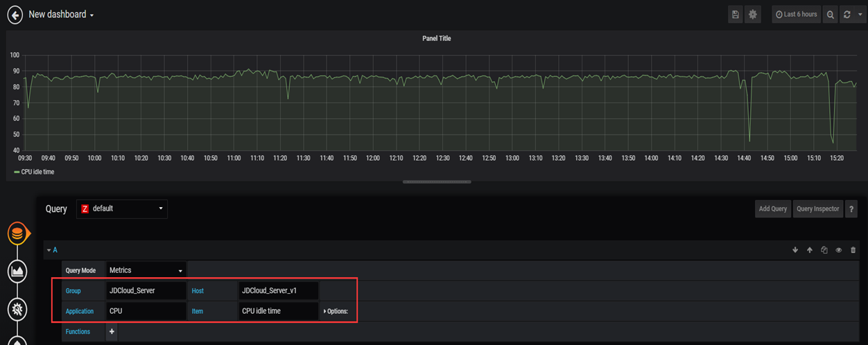Duplicate query A
The image size is (868, 345).
coord(824,250)
